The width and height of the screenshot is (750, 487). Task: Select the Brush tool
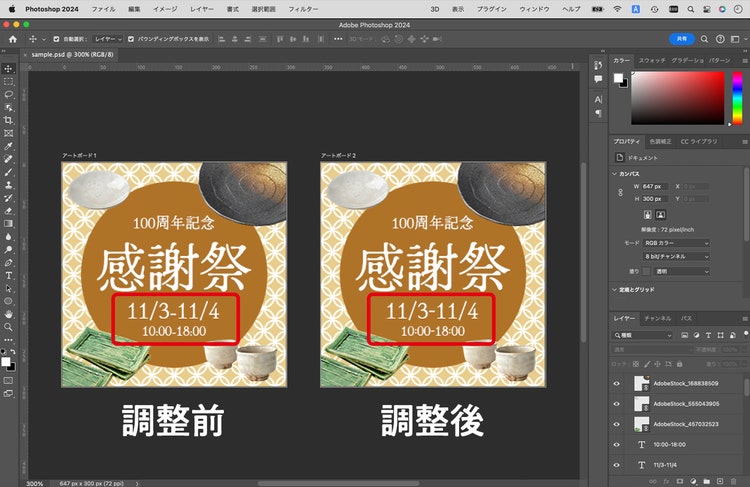click(9, 172)
